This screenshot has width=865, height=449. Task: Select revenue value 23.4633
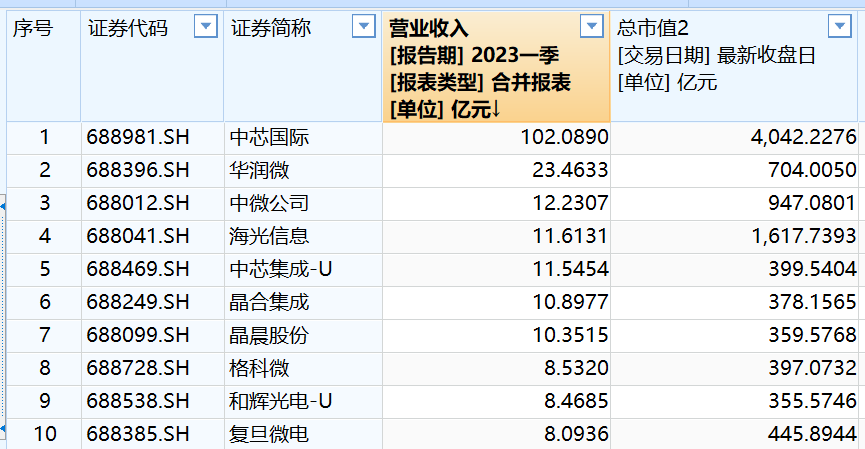(570, 170)
